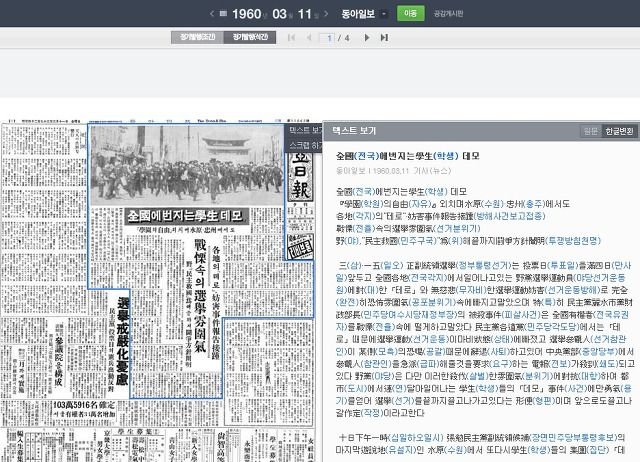Select the month 03 in date bar
The image size is (640, 462).
[279, 14]
